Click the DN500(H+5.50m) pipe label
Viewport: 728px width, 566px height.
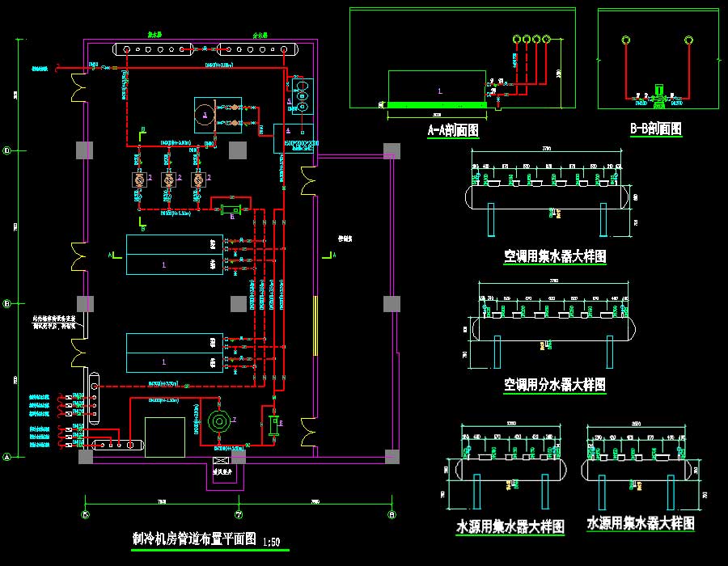tap(176, 213)
